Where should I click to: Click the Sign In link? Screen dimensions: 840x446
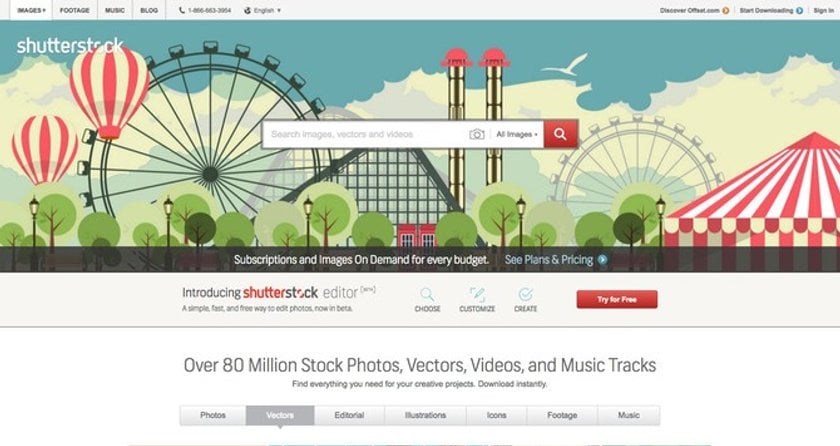[823, 10]
